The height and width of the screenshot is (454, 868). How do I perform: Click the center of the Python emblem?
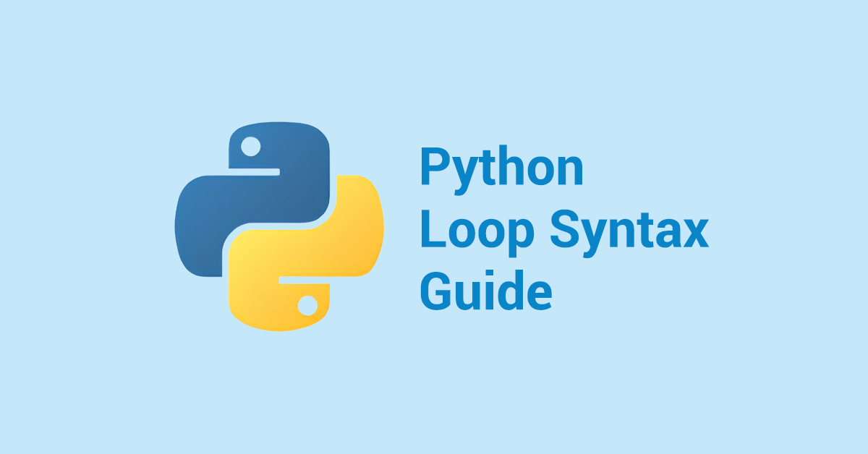pyautogui.click(x=282, y=224)
